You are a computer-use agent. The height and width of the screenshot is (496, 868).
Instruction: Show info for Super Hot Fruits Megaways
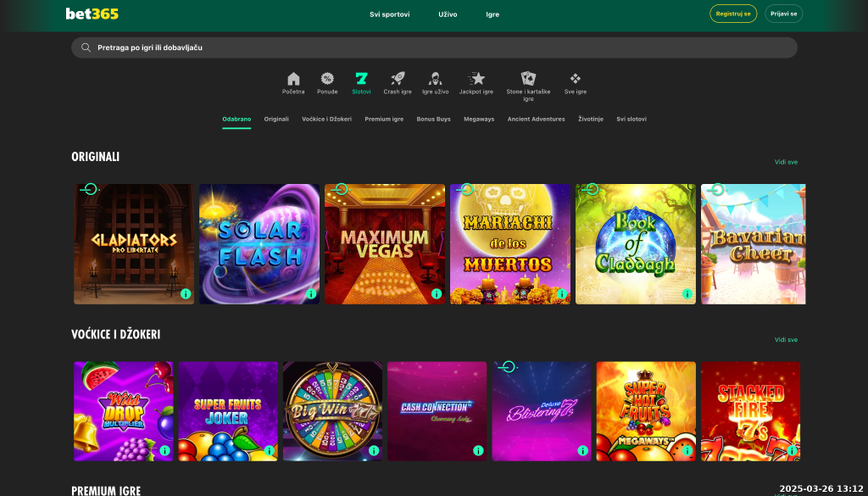tap(687, 450)
